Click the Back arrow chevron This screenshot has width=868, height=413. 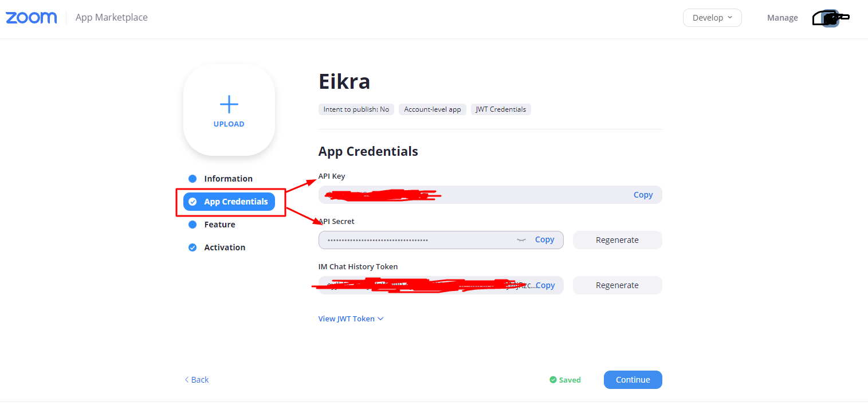(187, 380)
